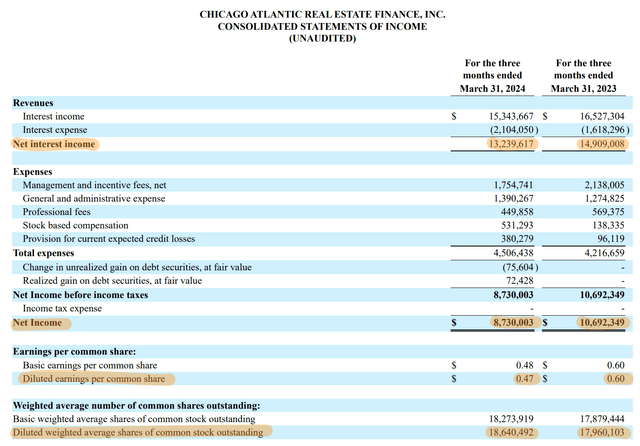Select credit loss provision value 96,119
This screenshot has width=640, height=446.
(x=611, y=239)
